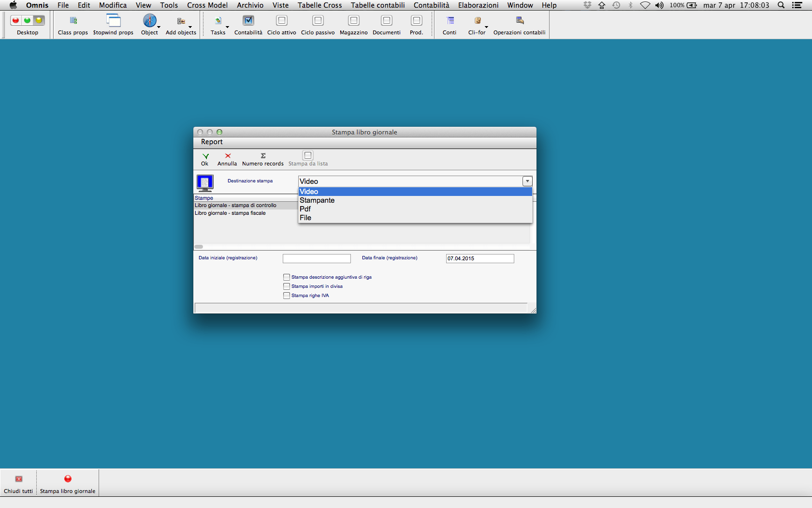Screen dimensions: 812x508
Task: Toggle Stampa righe IVA checkbox
Action: tap(287, 296)
